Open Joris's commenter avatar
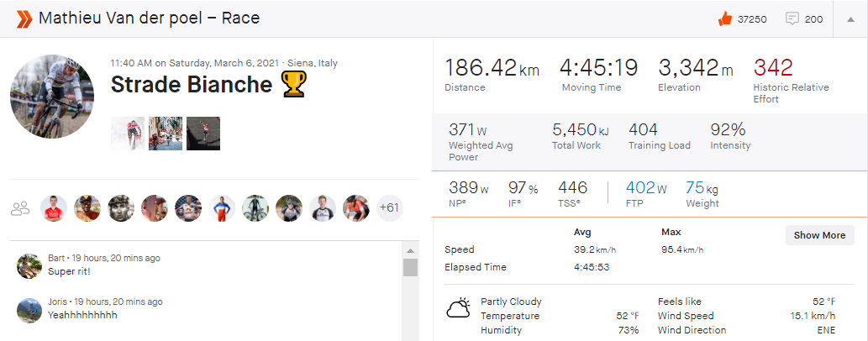The width and height of the screenshot is (868, 341). (29, 309)
